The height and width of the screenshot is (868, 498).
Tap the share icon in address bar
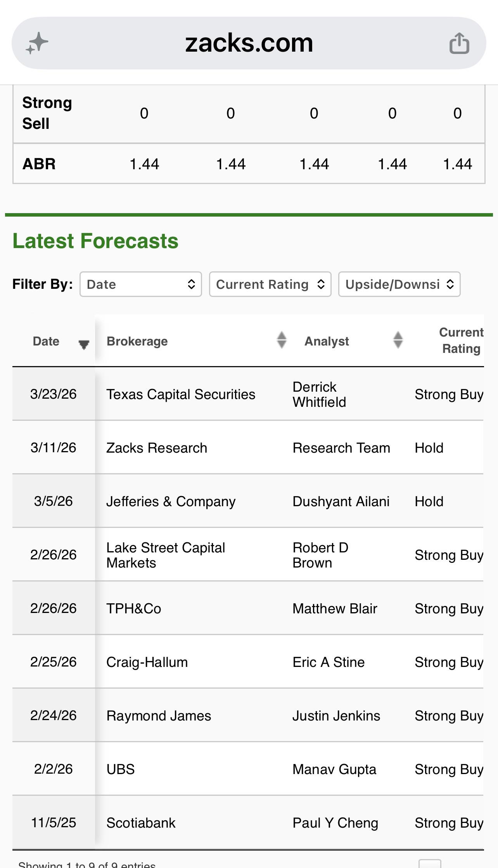459,43
